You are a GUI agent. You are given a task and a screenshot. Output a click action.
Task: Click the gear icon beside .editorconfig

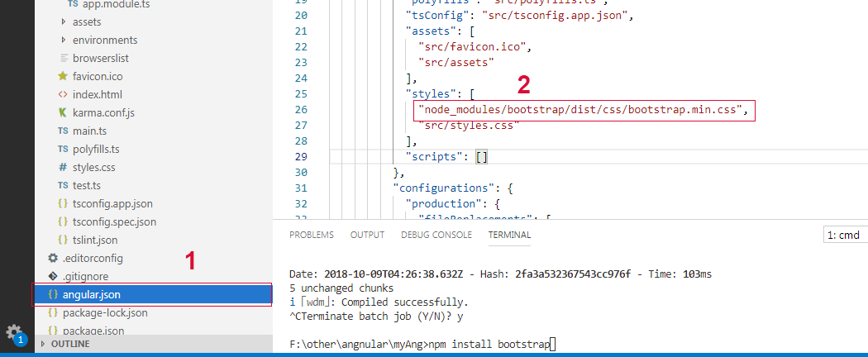tap(53, 258)
